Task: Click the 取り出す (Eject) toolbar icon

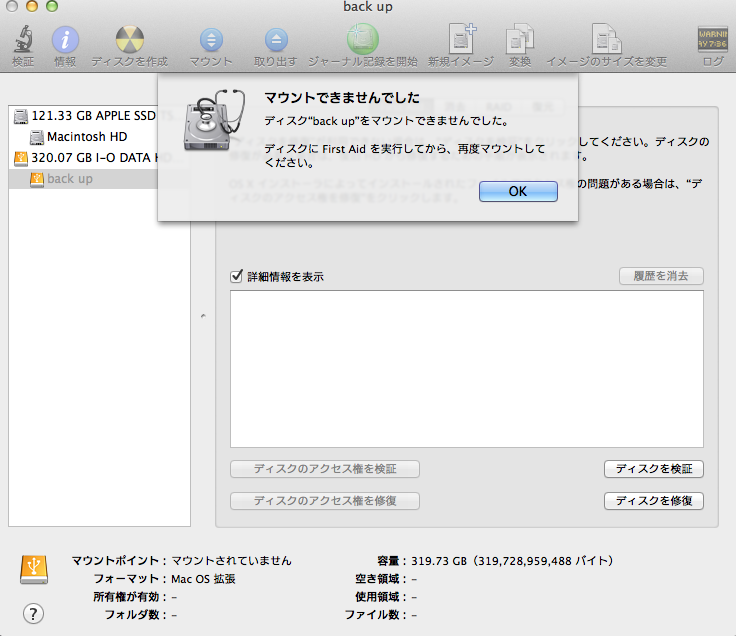Action: [x=276, y=40]
